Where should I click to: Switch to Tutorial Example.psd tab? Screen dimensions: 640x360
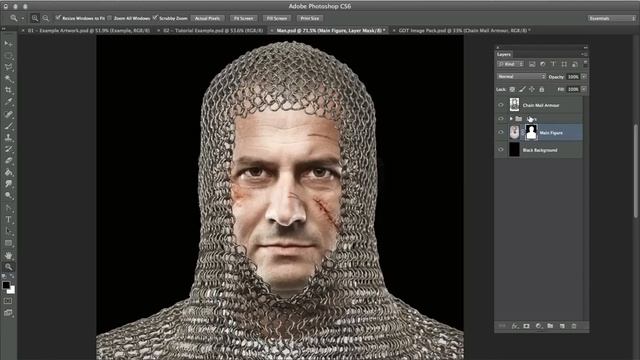[x=213, y=30]
